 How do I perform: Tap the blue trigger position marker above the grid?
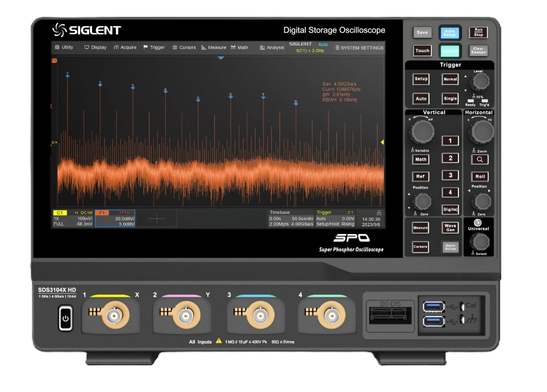[x=221, y=58]
